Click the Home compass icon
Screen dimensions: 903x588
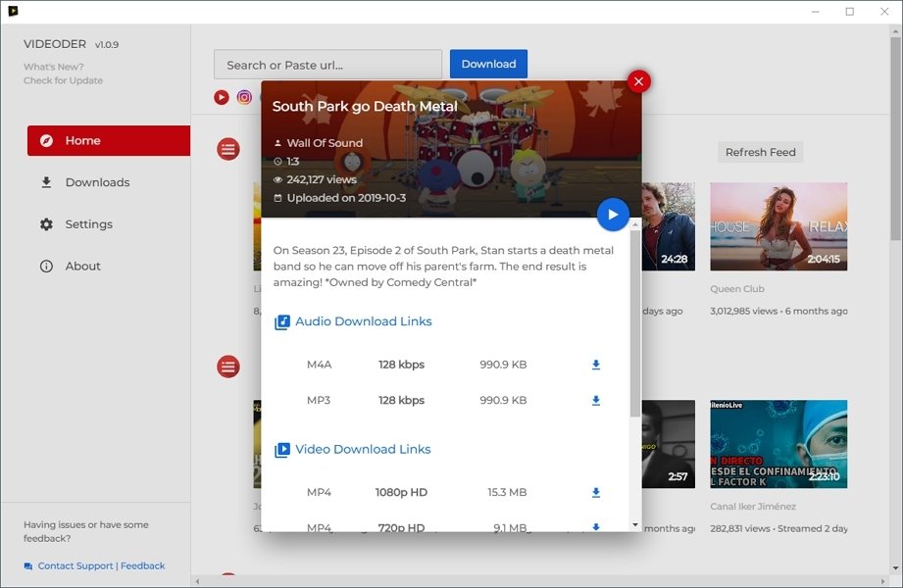(47, 140)
